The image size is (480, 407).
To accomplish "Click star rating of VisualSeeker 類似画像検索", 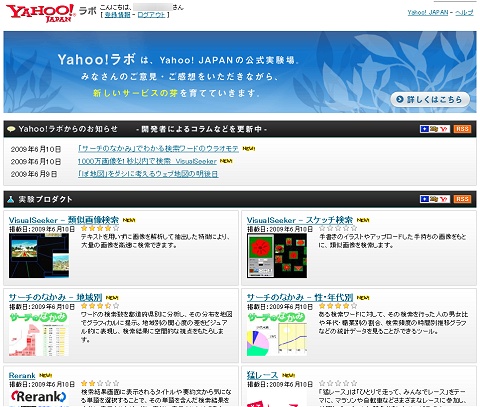I will coord(100,228).
